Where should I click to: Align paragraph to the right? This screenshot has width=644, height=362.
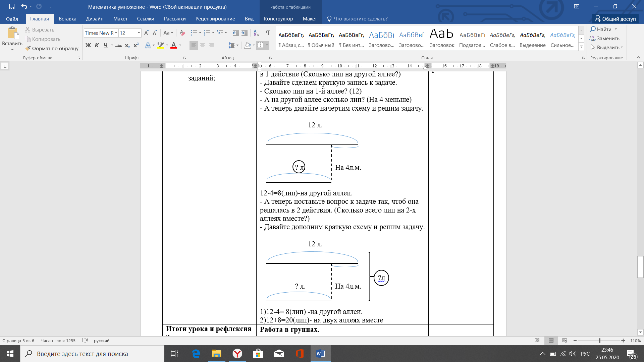pos(211,45)
